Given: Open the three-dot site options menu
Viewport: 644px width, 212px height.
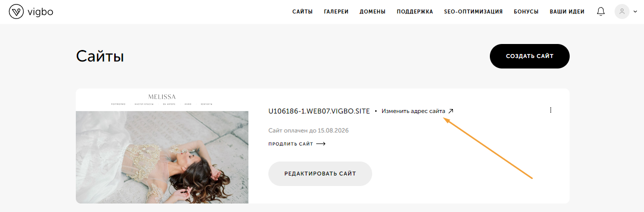Looking at the screenshot, I should coord(551,110).
